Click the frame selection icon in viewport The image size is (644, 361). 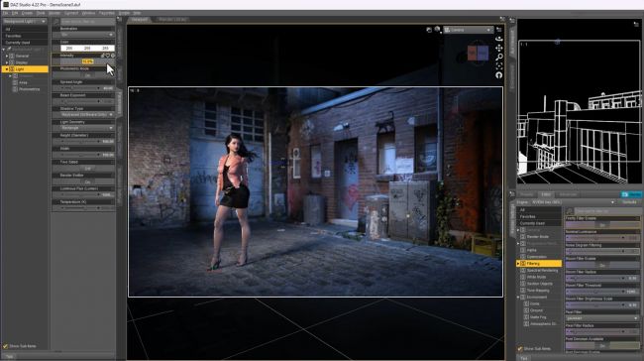(499, 66)
